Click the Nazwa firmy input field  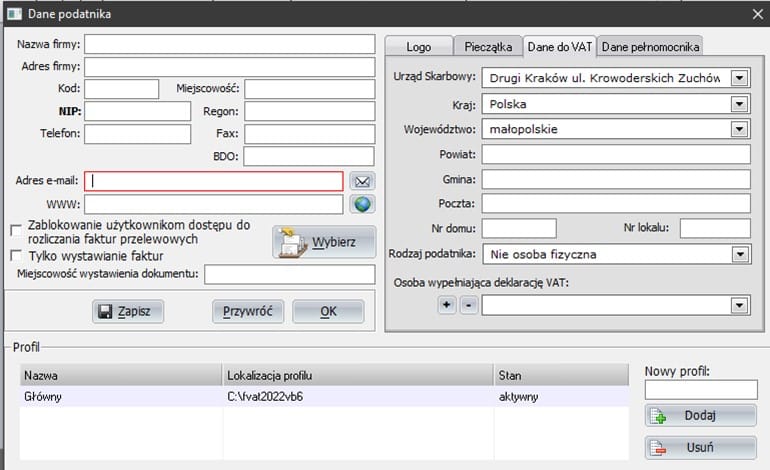(x=229, y=44)
